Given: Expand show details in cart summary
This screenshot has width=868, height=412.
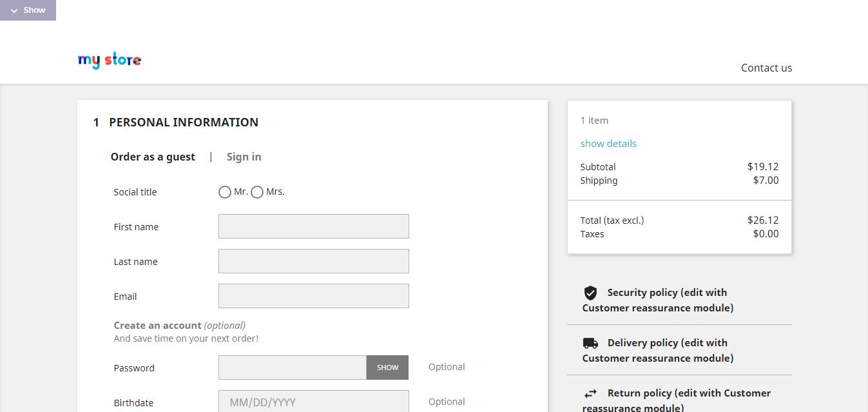Looking at the screenshot, I should pyautogui.click(x=608, y=143).
